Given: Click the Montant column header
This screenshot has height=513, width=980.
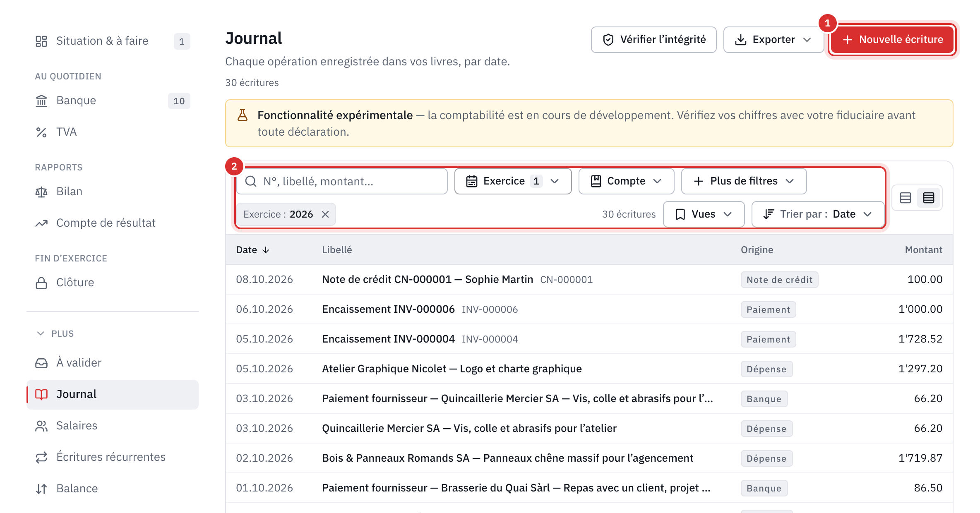Looking at the screenshot, I should [x=923, y=250].
